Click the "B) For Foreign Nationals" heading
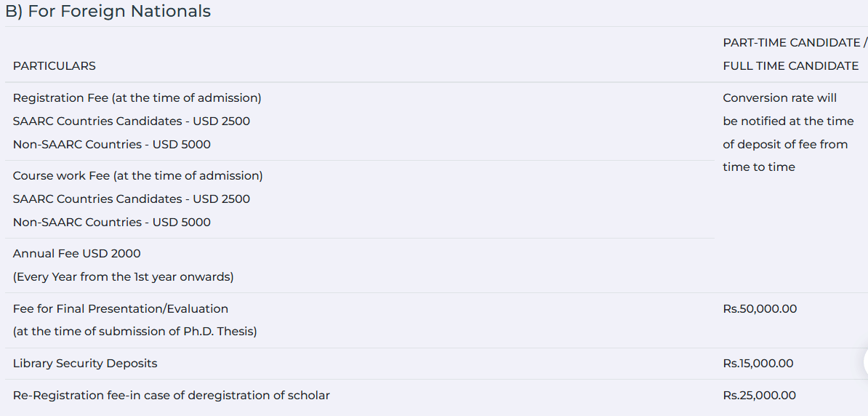The image size is (868, 416). (108, 12)
